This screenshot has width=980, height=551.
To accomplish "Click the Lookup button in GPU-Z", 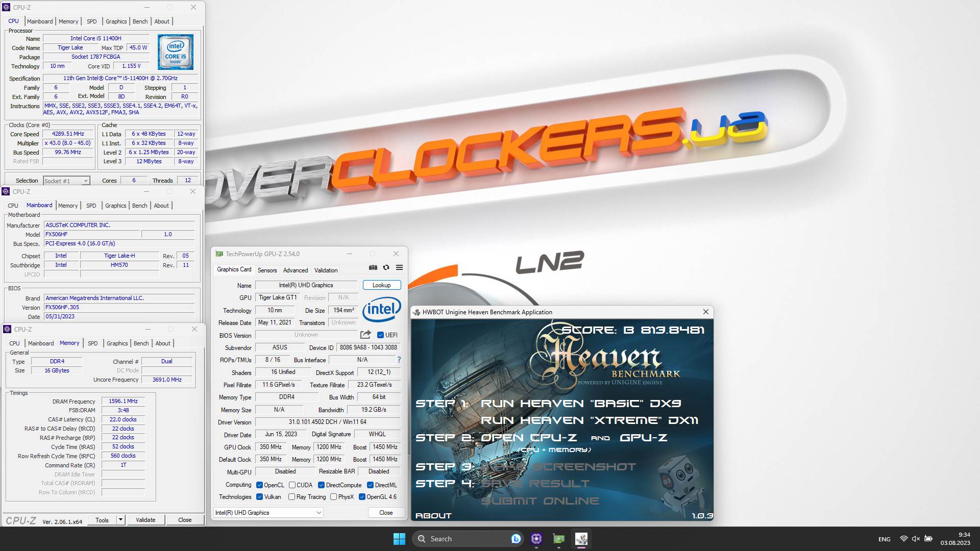I will tap(381, 285).
